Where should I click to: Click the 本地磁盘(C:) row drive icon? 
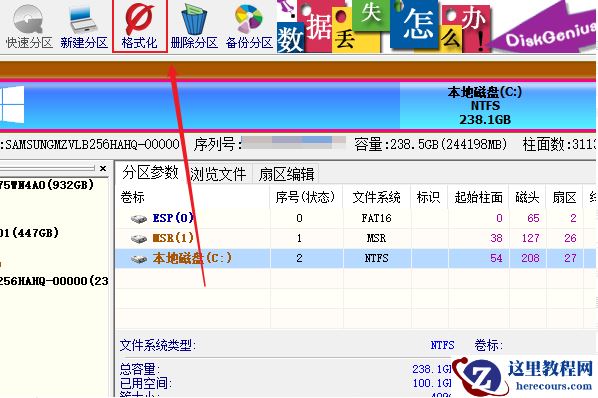(139, 259)
